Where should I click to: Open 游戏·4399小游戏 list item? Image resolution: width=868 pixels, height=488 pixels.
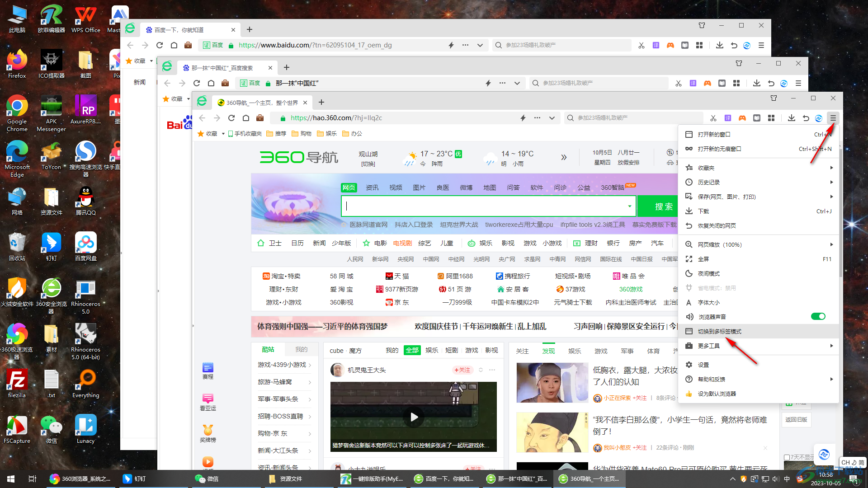[284, 365]
